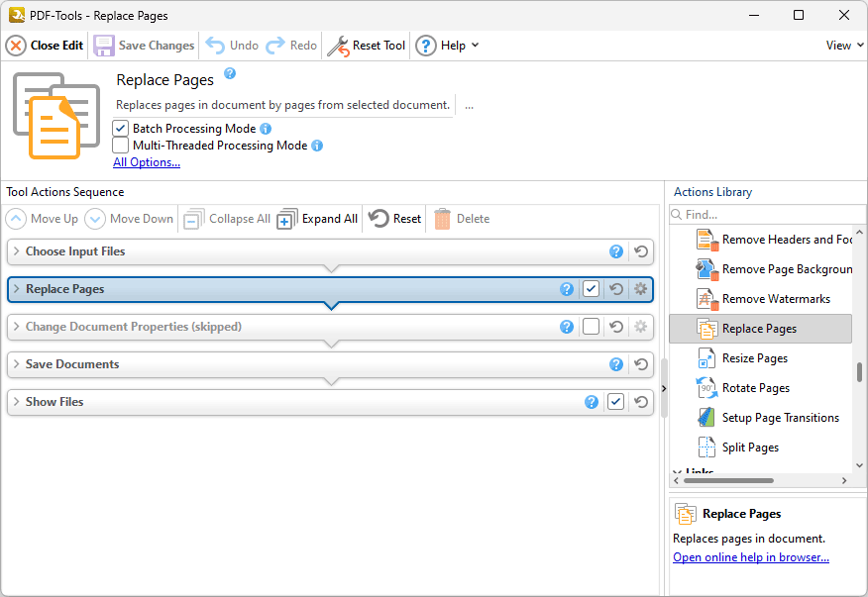Open settings gear of Replace Pages step
Viewport: 868px width, 597px height.
click(x=640, y=289)
